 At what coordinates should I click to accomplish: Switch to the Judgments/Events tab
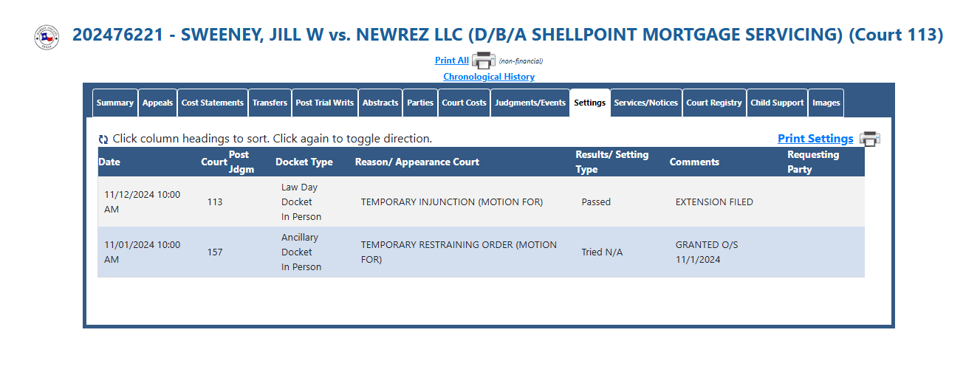530,103
